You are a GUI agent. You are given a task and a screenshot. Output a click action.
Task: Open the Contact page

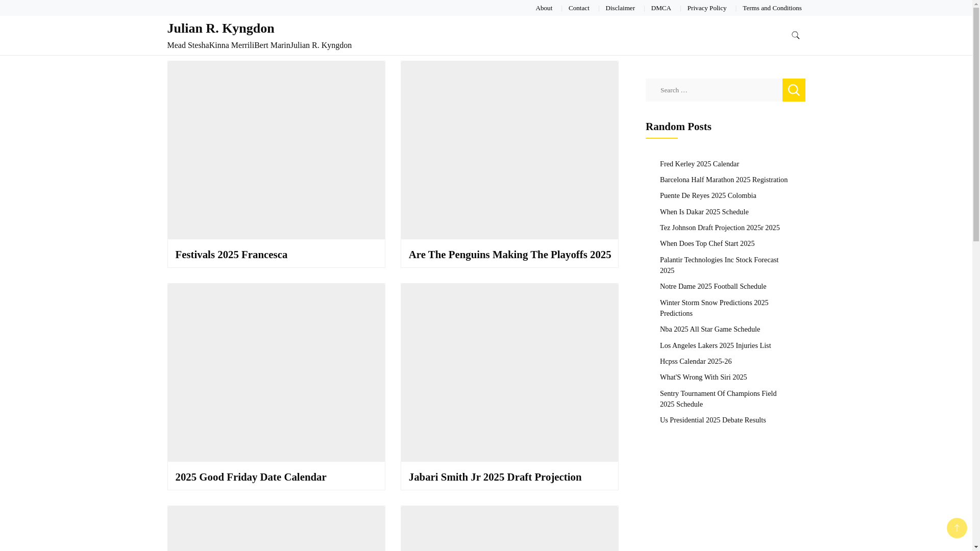point(579,8)
